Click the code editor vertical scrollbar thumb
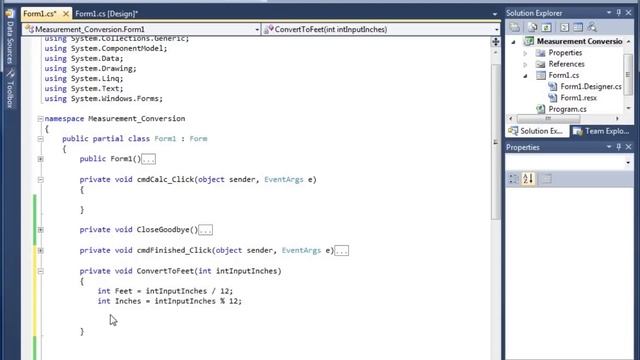Image resolution: width=640 pixels, height=360 pixels. click(x=496, y=141)
